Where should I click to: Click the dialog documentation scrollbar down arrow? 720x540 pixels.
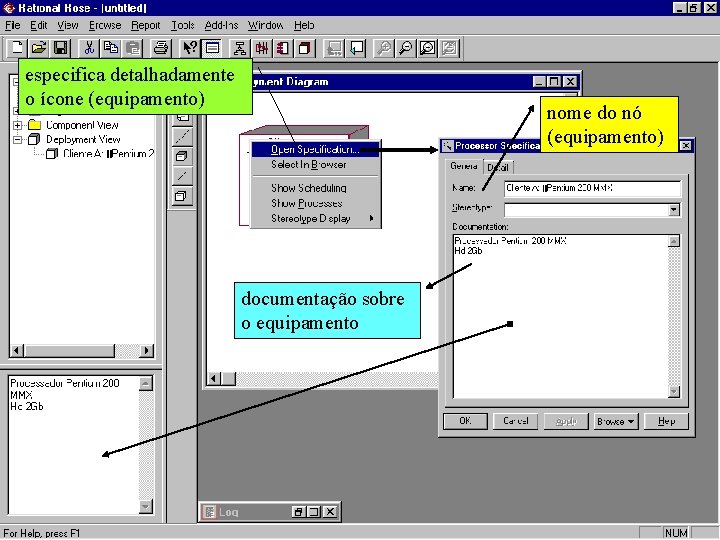pos(674,392)
